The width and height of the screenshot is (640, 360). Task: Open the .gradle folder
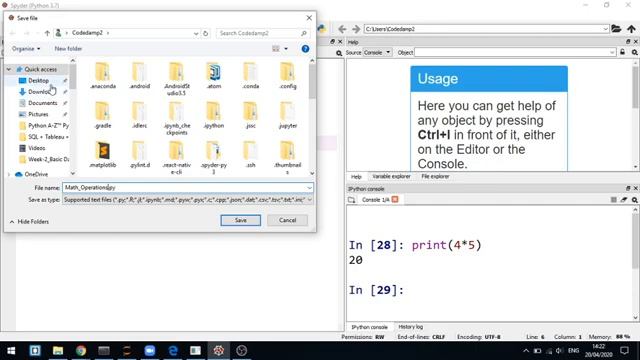(x=103, y=116)
